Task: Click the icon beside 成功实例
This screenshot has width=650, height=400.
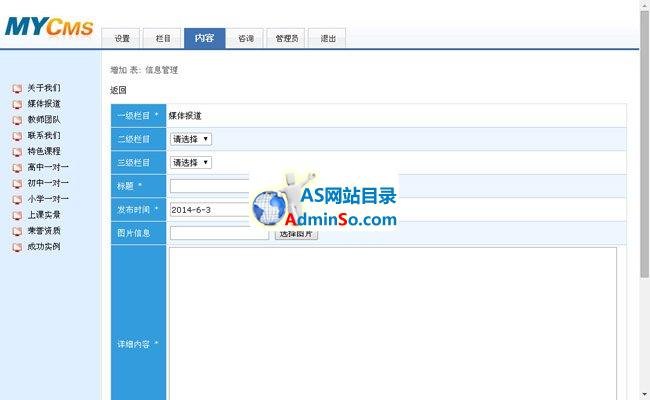Action: pos(17,247)
